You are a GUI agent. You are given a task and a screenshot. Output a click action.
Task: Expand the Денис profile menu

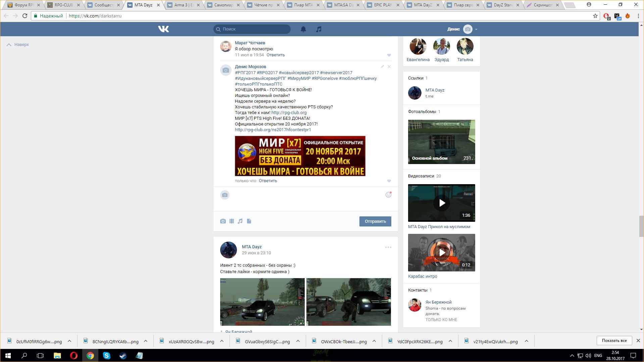point(476,30)
